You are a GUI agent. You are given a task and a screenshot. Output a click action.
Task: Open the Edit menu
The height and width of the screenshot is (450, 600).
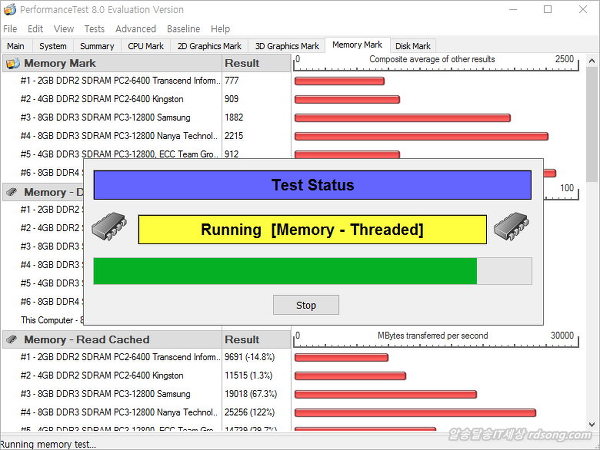(x=35, y=29)
